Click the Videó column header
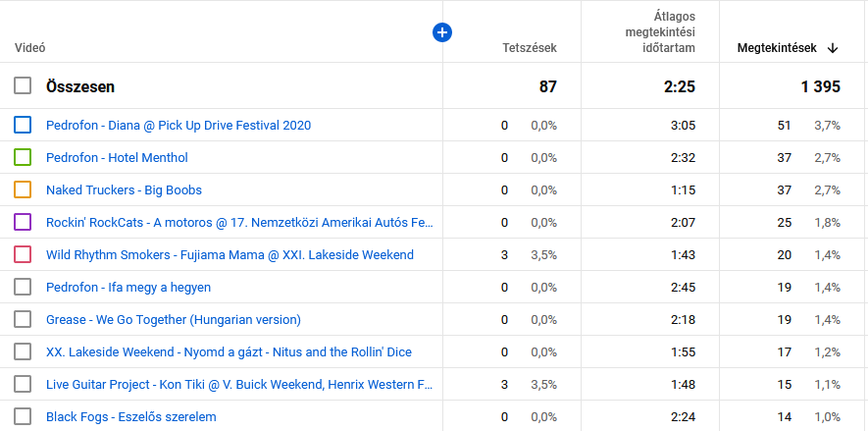This screenshot has height=431, width=868. [x=30, y=48]
